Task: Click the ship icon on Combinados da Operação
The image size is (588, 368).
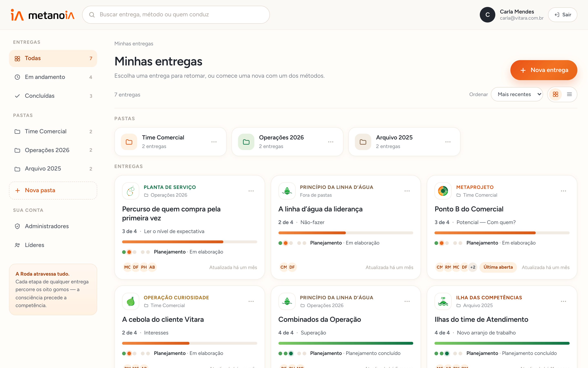Action: (287, 301)
